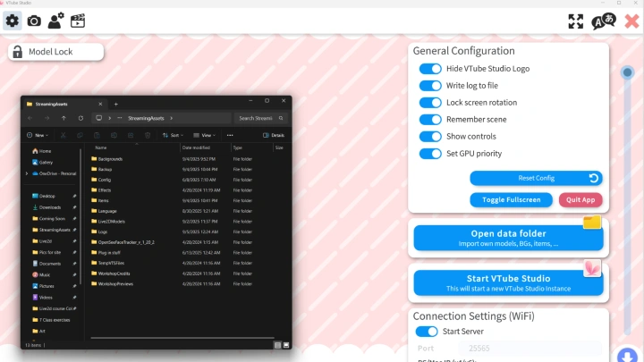The image size is (644, 362).
Task: Open the language selection icon
Action: 604,21
